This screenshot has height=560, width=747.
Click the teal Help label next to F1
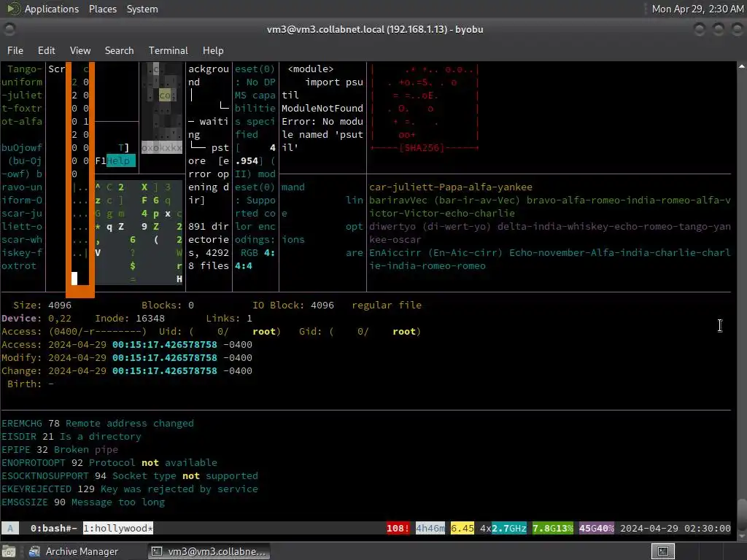(120, 160)
